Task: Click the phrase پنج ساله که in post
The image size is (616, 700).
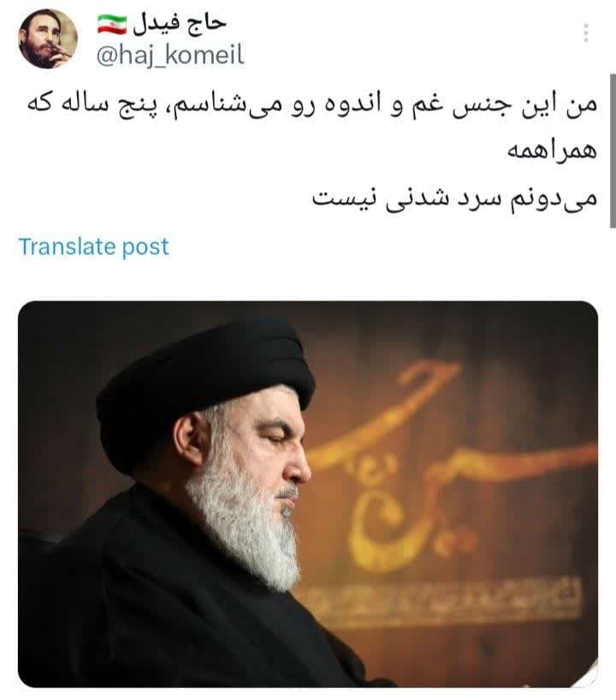Action: (x=92, y=105)
